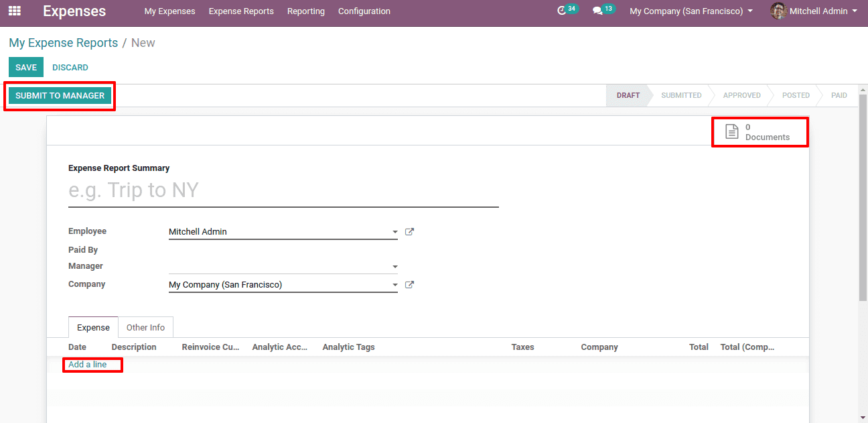Click the vertical scrollbar thumb
Viewport: 868px width, 423px height.
coord(863,198)
